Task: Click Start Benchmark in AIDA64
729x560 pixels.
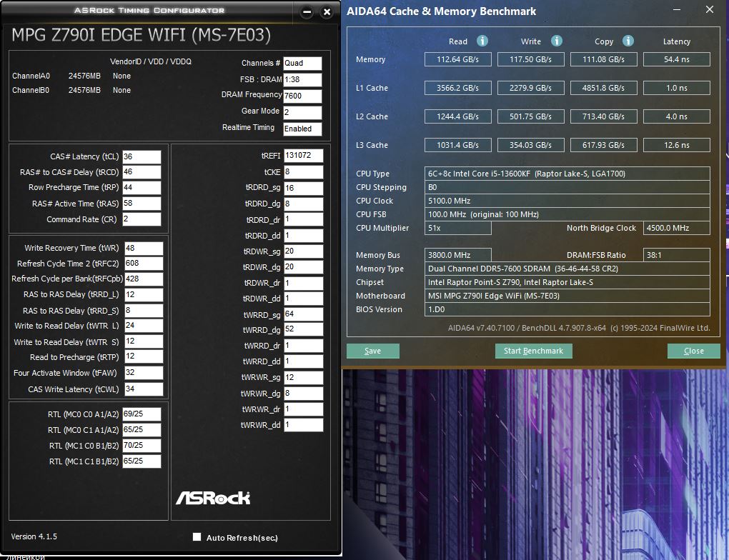Action: click(533, 351)
